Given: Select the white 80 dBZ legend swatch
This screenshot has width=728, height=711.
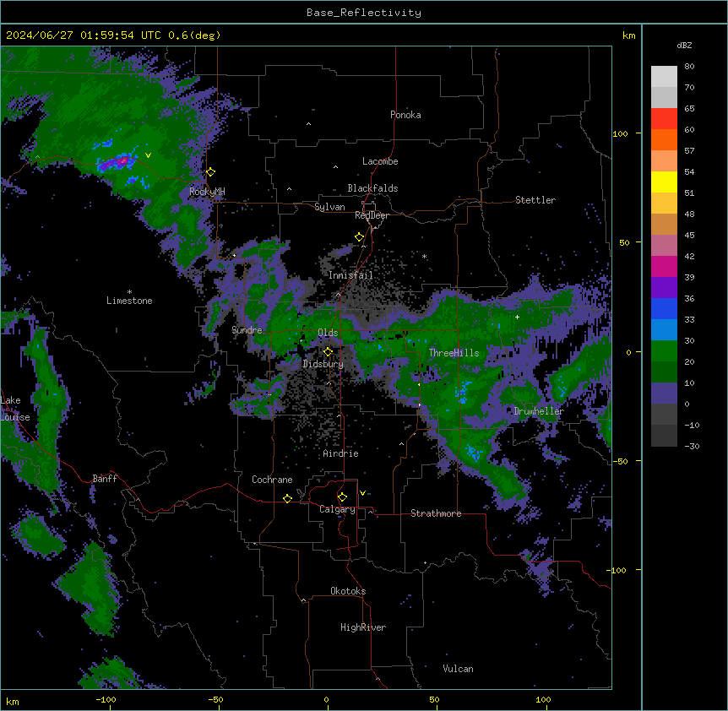Looking at the screenshot, I should (x=664, y=77).
